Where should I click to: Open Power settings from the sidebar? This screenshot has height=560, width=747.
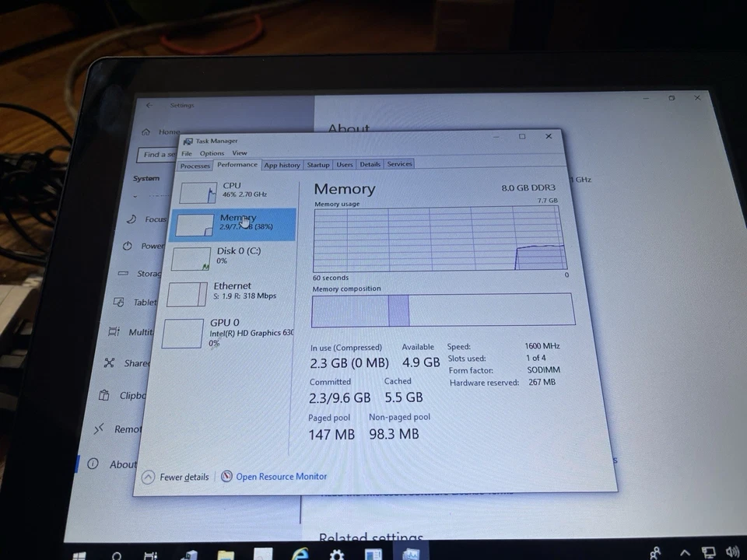(151, 246)
